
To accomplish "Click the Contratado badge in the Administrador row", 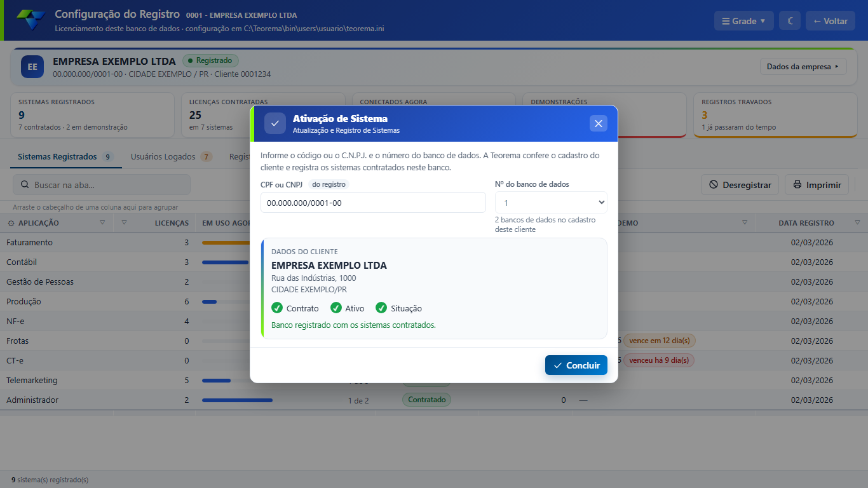I will point(426,400).
